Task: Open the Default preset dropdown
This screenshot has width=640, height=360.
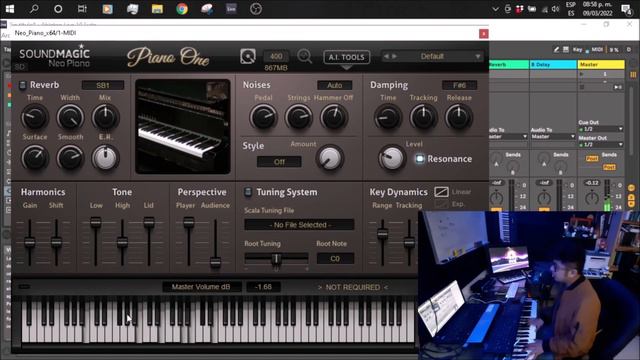Action: coord(432,56)
